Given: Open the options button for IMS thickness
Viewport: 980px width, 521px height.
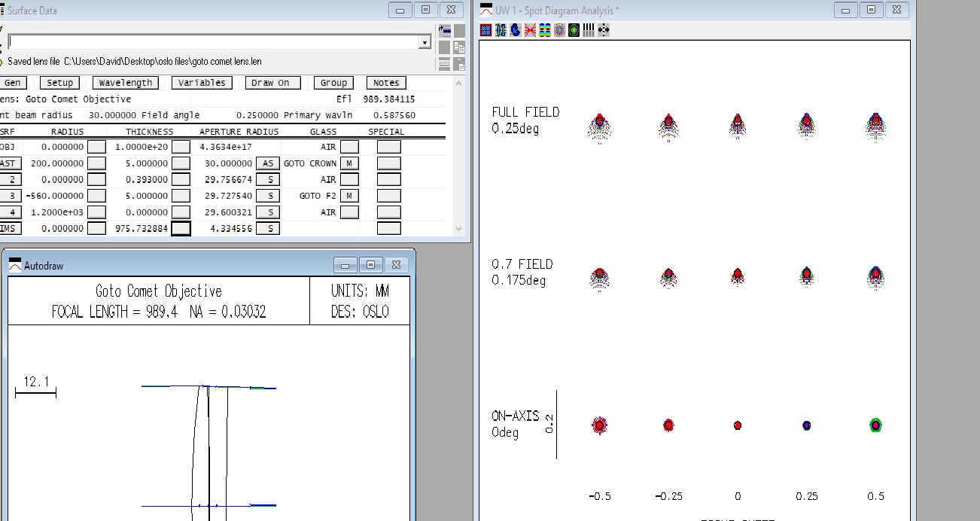Looking at the screenshot, I should tap(181, 228).
